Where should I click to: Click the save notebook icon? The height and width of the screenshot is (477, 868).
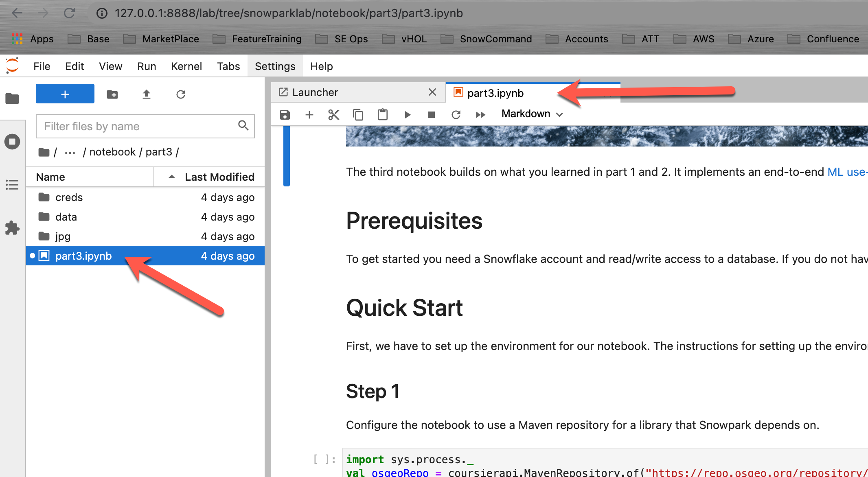[x=285, y=115]
